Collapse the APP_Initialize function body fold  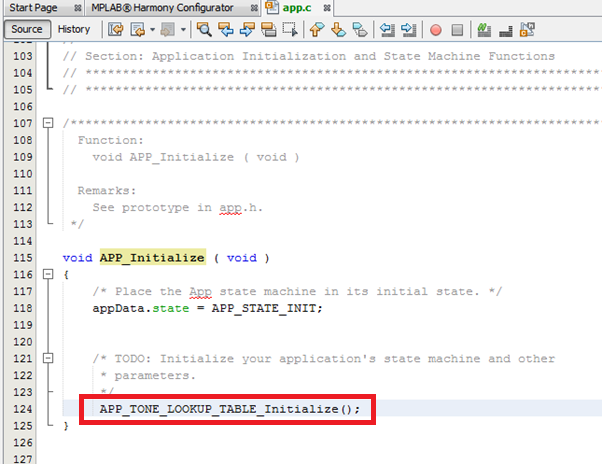[47, 274]
